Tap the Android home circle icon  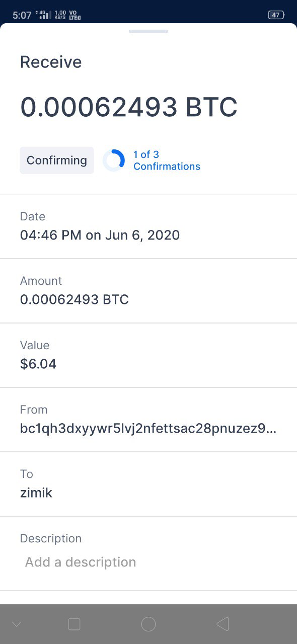(x=148, y=624)
